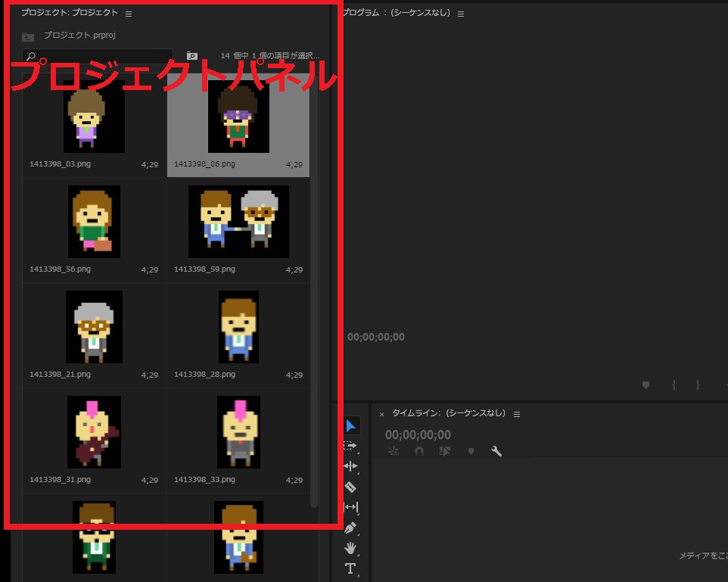The image size is (728, 582).
Task: Click the Project panel vertical scrollbar
Action: (314, 303)
